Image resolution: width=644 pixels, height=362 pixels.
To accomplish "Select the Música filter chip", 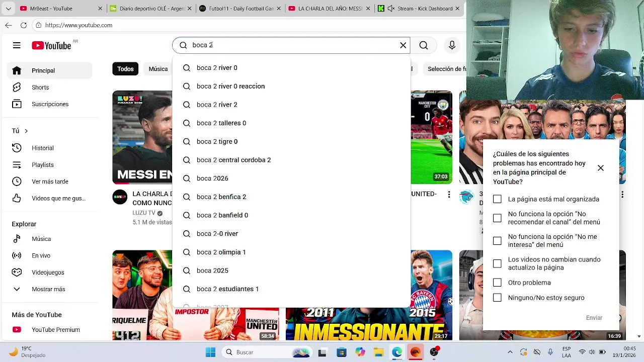I will click(158, 69).
